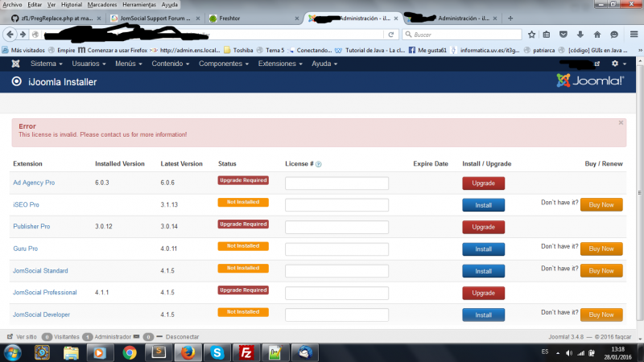Open the downloads arrow icon

pos(580,35)
